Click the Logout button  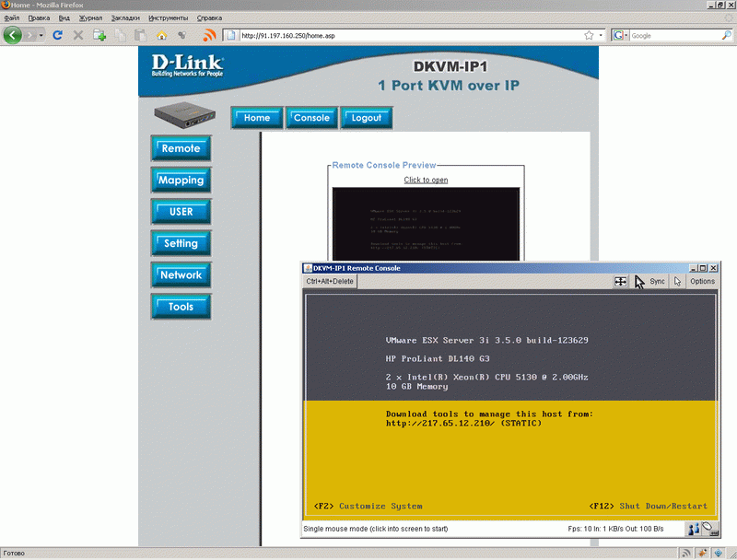pyautogui.click(x=367, y=118)
